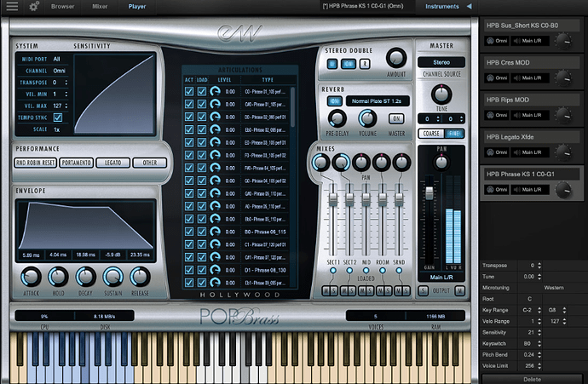
Task: Open the Instruments panel tab
Action: (441, 6)
